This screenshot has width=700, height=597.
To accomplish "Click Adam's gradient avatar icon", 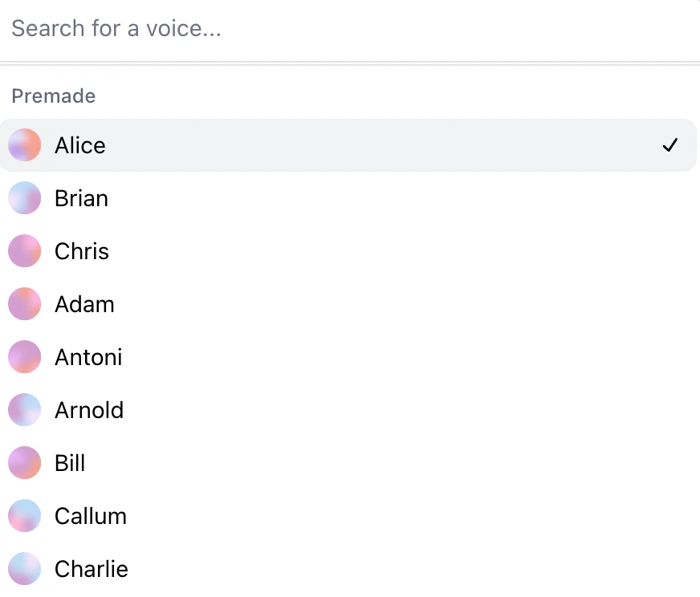I will (25, 304).
